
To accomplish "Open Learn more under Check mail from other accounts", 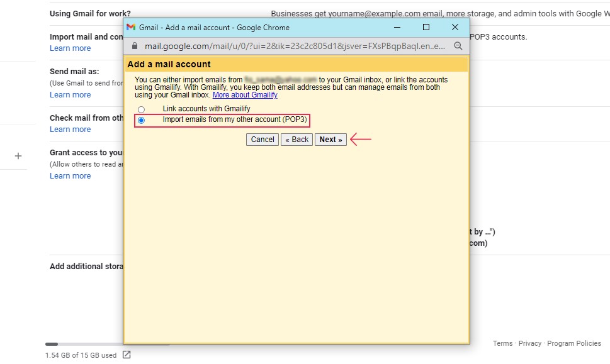I will pyautogui.click(x=70, y=130).
